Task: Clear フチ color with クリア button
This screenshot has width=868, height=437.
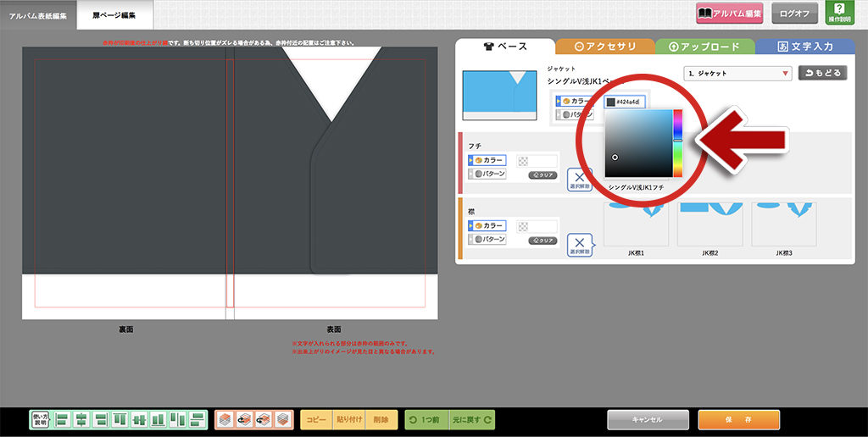Action: pos(542,174)
